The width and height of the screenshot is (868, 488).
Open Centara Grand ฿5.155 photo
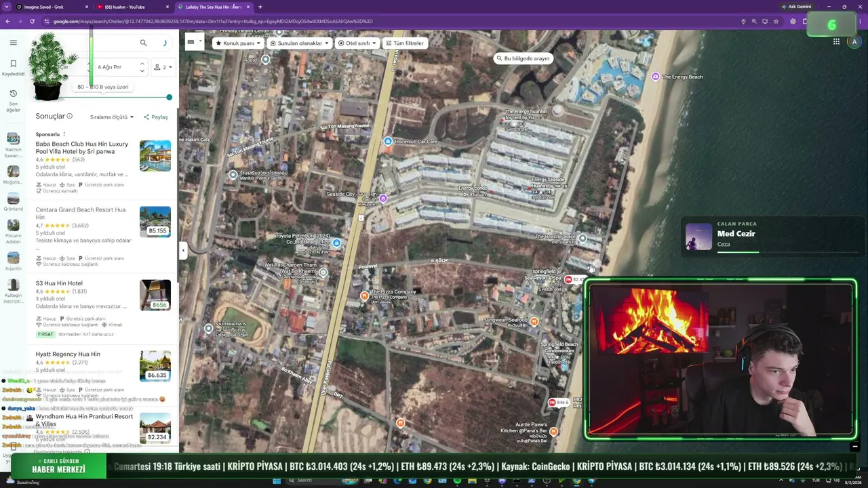tap(155, 222)
